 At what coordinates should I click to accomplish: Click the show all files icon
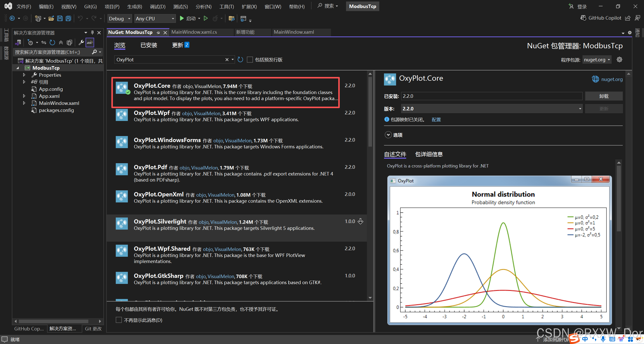[x=69, y=42]
